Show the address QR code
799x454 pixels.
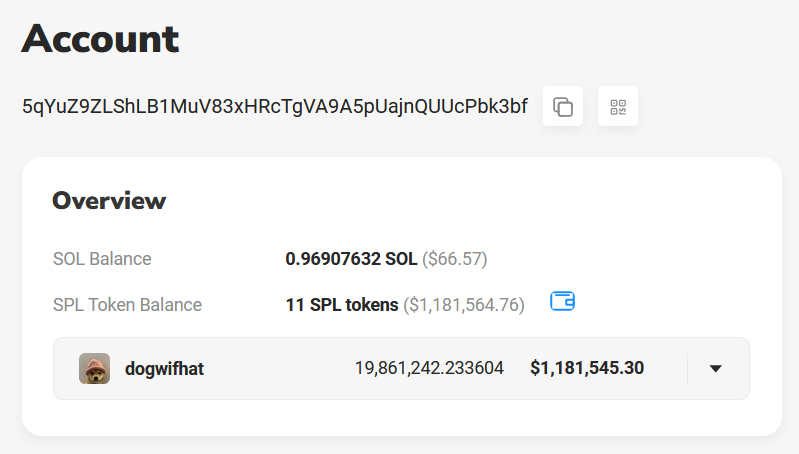click(x=618, y=106)
